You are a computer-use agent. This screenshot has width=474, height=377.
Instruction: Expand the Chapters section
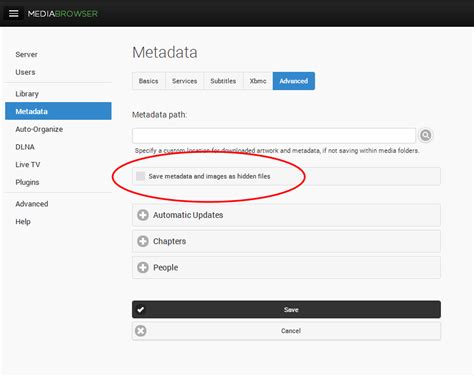pos(286,241)
